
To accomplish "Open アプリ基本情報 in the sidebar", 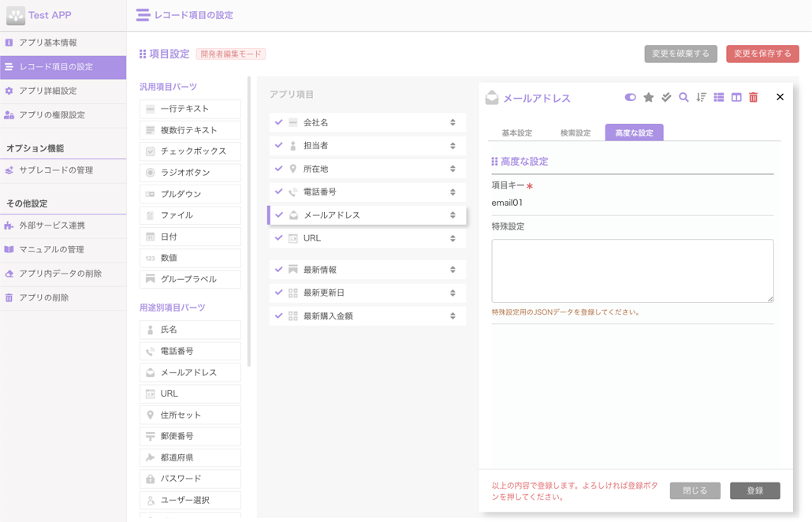I will pos(63,43).
